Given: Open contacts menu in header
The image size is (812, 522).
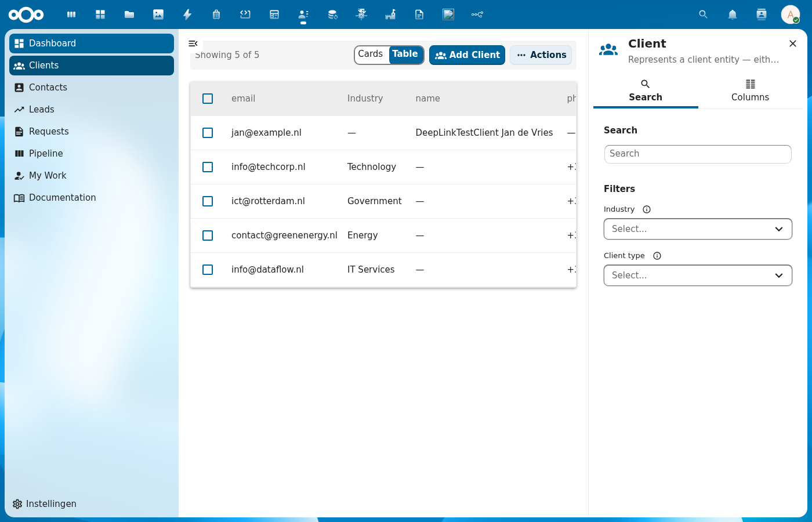Looking at the screenshot, I should (x=762, y=14).
